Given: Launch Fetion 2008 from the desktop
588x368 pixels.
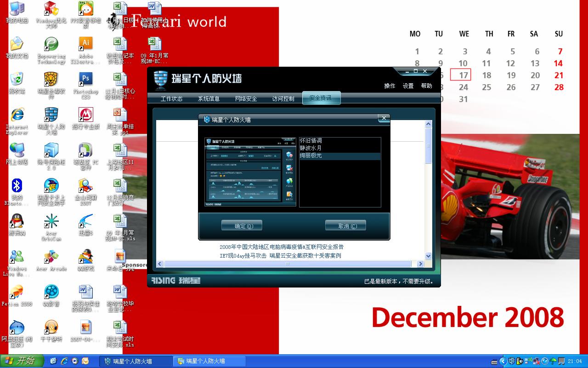Looking at the screenshot, I should tap(17, 296).
